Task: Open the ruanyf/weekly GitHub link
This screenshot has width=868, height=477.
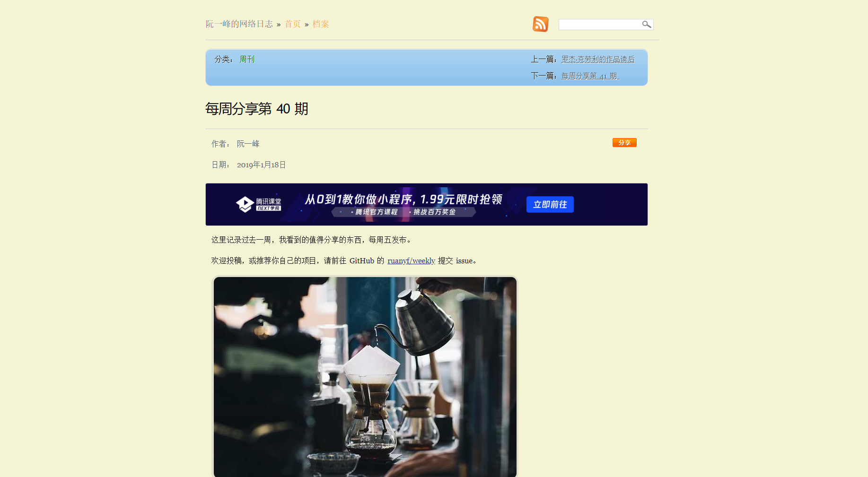Action: 411,260
